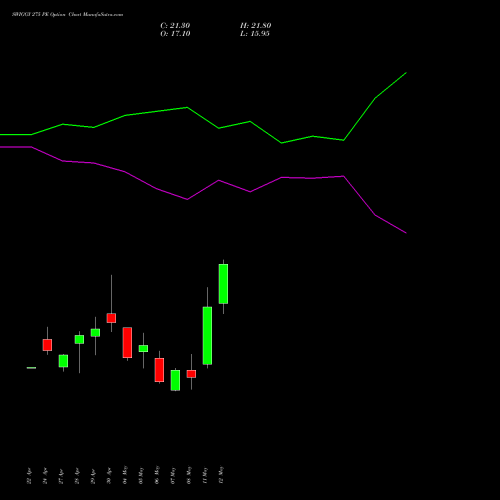
Task: Click the '30 Apr' date axis label
Action: pyautogui.click(x=109, y=476)
